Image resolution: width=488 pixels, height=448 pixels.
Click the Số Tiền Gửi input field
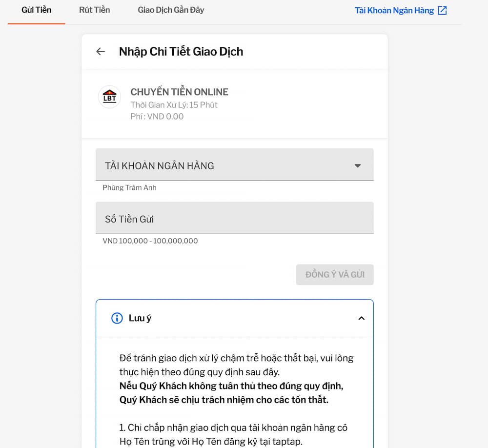(235, 218)
